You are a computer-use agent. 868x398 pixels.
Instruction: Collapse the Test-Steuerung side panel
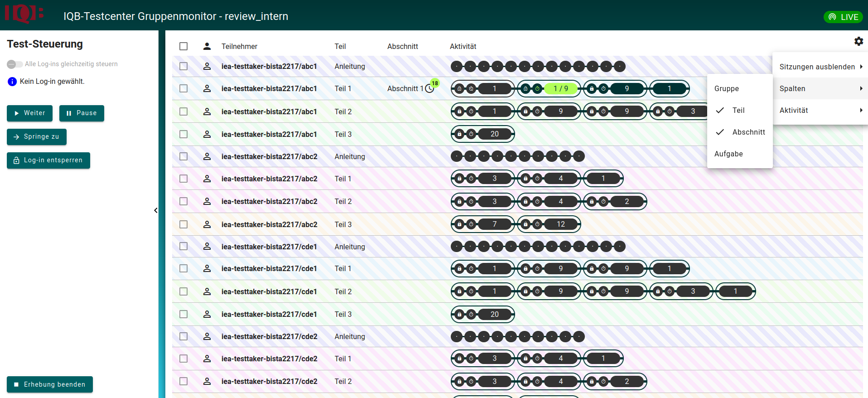click(x=156, y=210)
